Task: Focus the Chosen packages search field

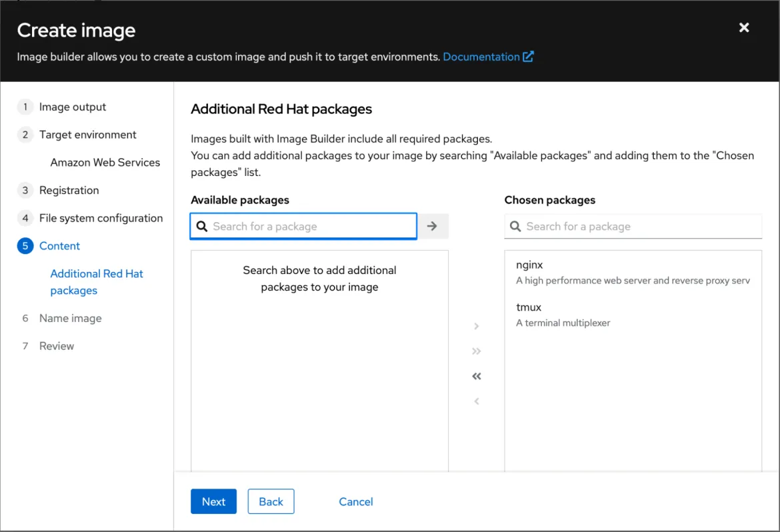Action: [640, 227]
